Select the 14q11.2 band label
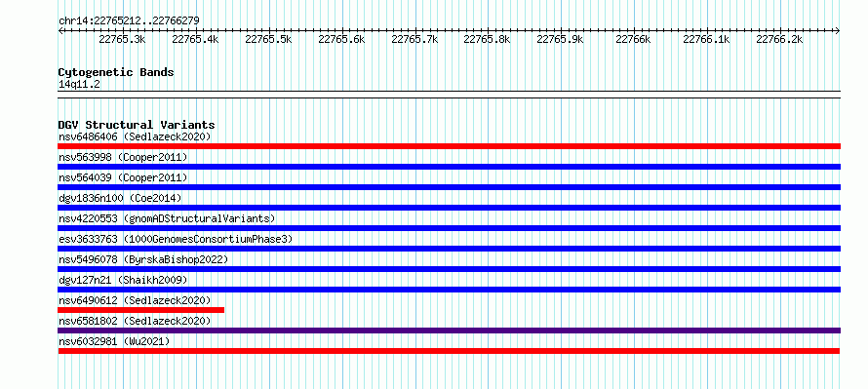This screenshot has width=868, height=389. point(79,85)
